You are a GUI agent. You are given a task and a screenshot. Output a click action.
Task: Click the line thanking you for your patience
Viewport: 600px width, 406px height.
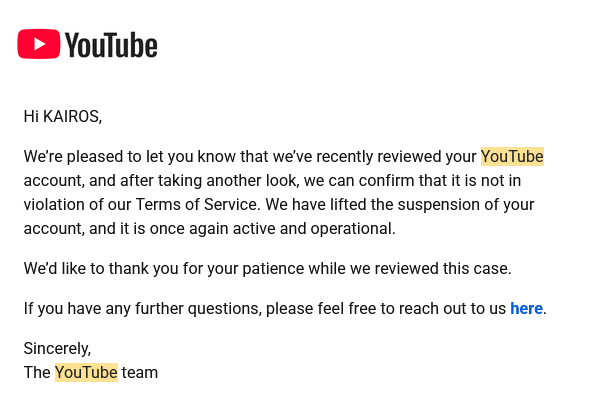click(x=267, y=268)
